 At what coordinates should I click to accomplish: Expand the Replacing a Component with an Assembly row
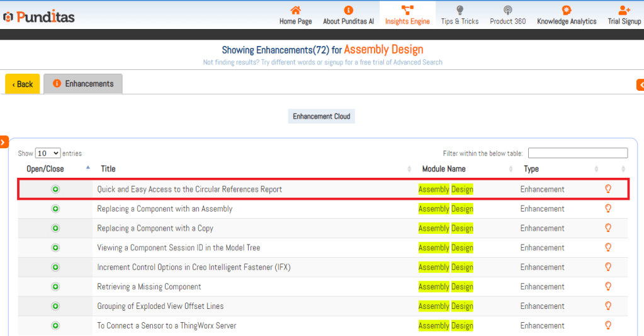(x=55, y=209)
